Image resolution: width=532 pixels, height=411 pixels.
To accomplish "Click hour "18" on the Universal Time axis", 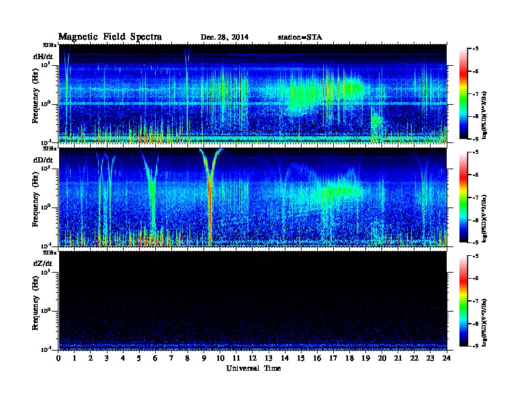I will (x=349, y=359).
